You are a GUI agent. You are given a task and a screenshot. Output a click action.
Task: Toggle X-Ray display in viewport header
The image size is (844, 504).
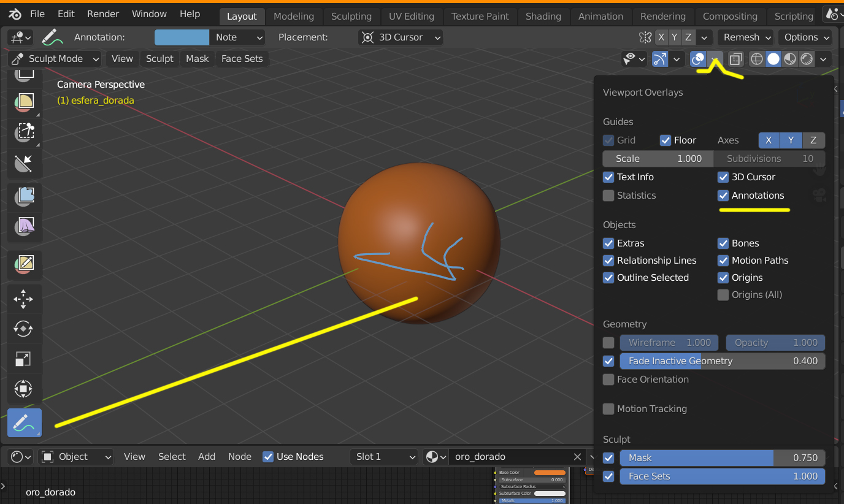(736, 59)
